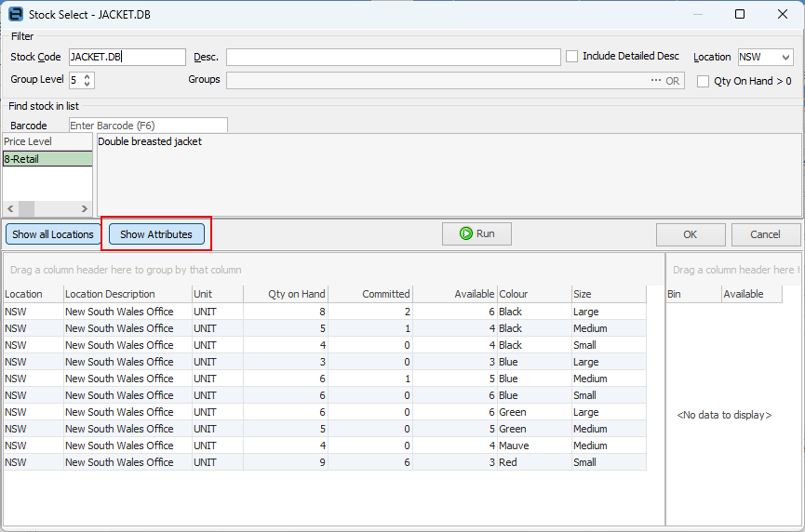
Task: Click the green Run play button
Action: (476, 234)
